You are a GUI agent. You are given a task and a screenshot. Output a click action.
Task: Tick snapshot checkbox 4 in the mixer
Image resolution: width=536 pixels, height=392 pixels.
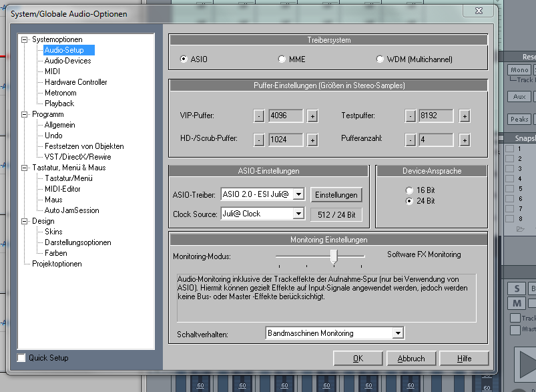(510, 178)
